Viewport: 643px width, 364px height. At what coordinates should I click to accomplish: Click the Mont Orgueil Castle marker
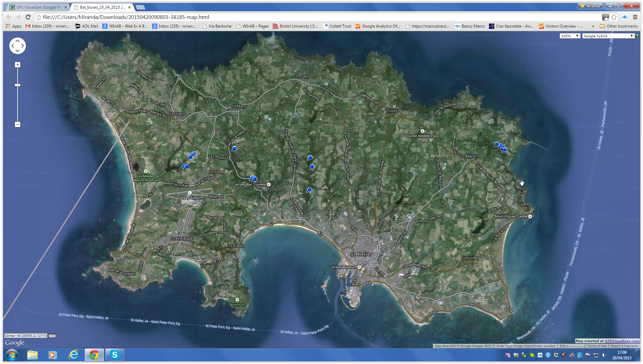(x=530, y=216)
